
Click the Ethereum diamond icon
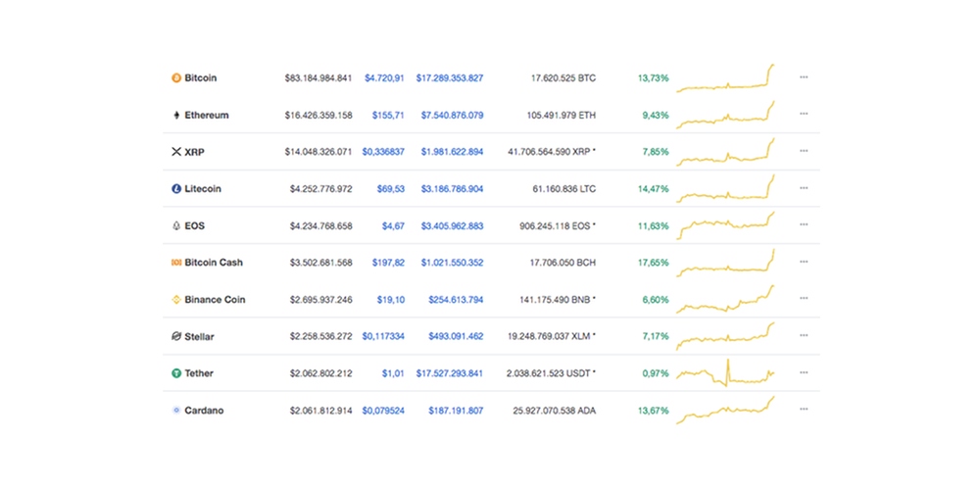176,115
